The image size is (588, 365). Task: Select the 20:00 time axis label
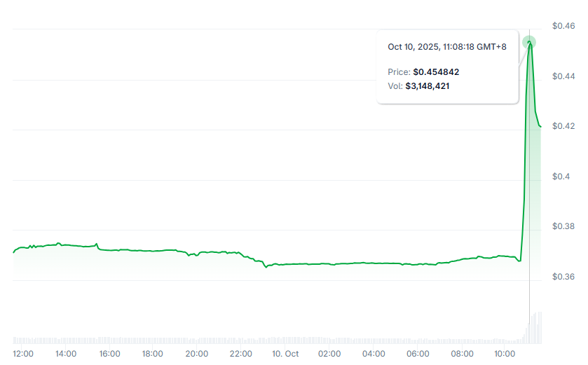(x=197, y=354)
